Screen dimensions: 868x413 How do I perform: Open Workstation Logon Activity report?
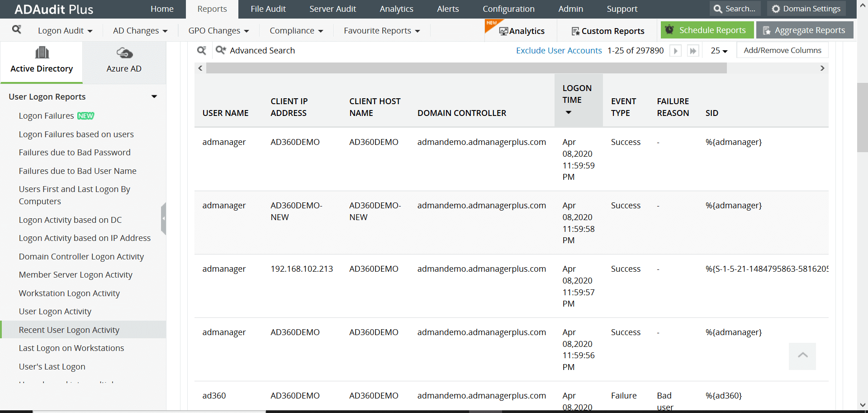69,293
